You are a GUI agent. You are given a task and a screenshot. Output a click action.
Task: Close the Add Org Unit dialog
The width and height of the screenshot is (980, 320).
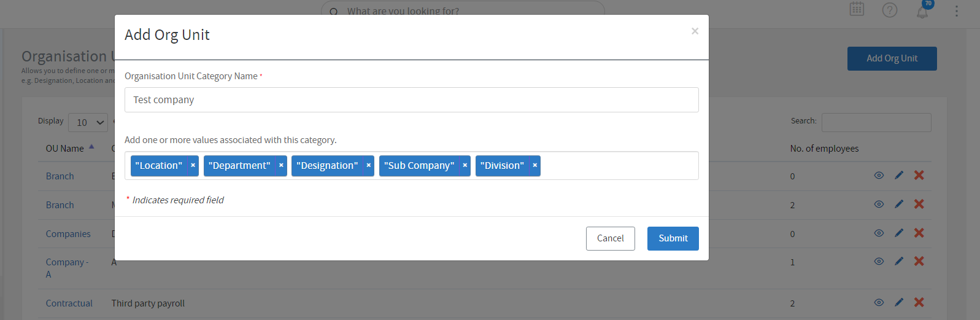click(x=695, y=31)
